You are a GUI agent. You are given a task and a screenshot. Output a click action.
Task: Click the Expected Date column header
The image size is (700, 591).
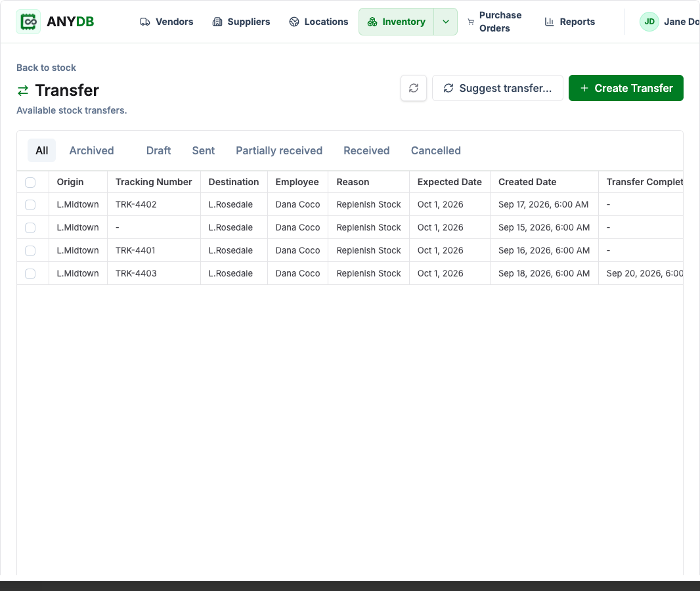[x=450, y=182]
